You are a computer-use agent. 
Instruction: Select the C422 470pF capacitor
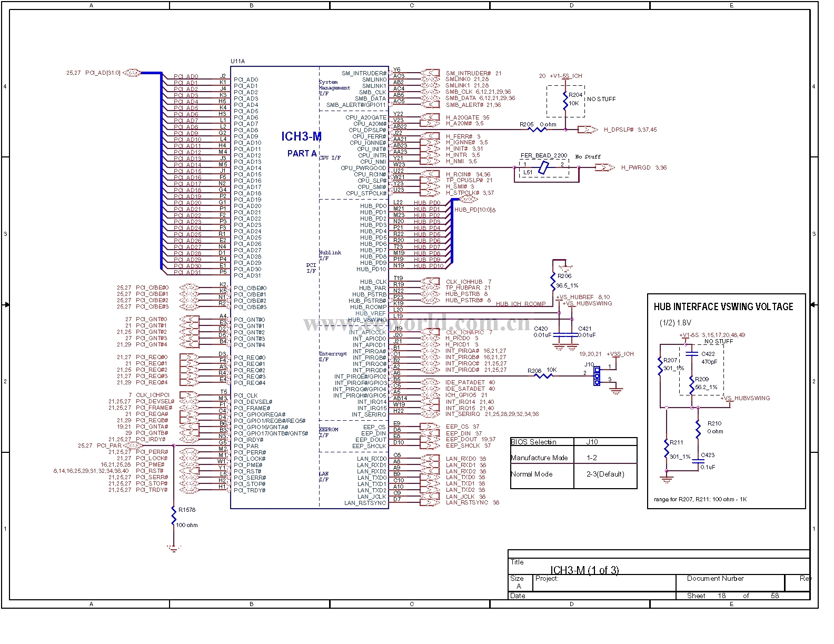691,354
